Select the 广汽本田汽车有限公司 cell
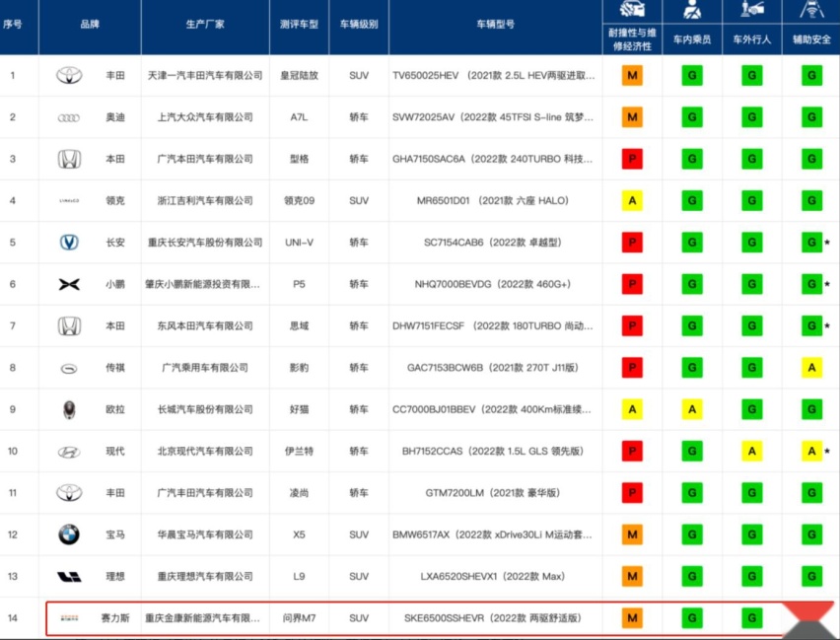 pyautogui.click(x=205, y=159)
